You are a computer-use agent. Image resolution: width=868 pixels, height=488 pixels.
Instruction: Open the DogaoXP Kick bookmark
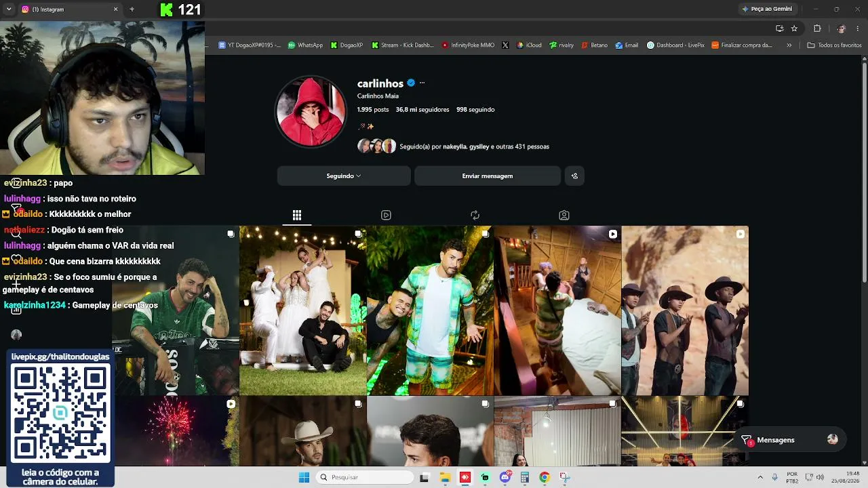[347, 45]
